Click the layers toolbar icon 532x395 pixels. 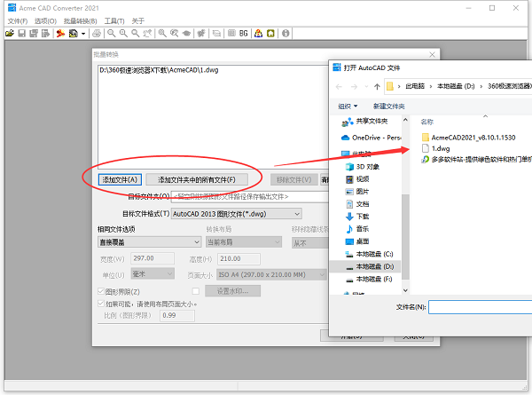coord(216,33)
